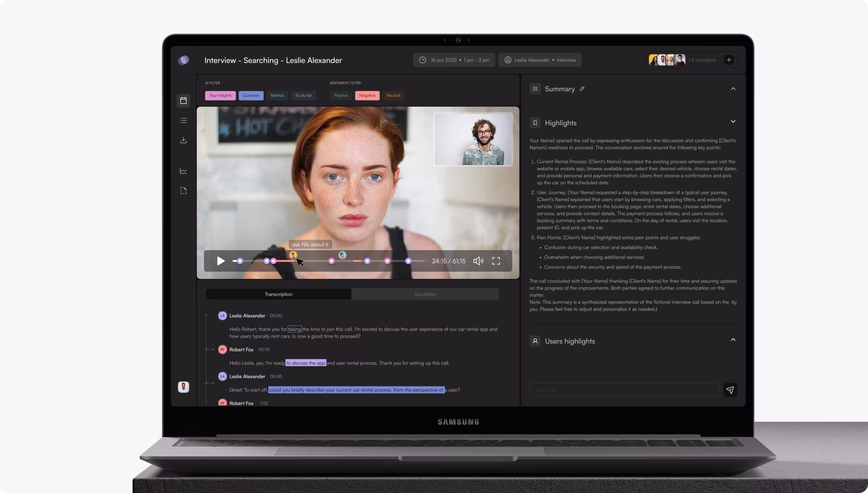Image resolution: width=868 pixels, height=493 pixels.
Task: Toggle the Metrics AI filter
Action: point(277,95)
